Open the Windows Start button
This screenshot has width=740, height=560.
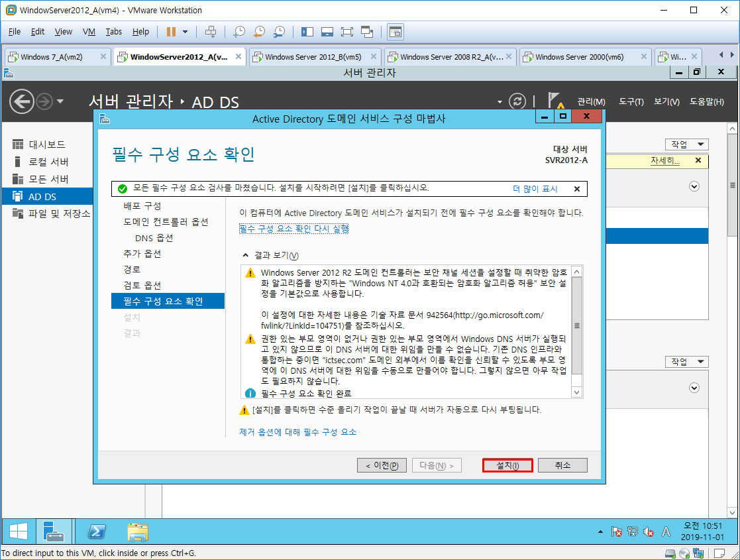[x=19, y=532]
